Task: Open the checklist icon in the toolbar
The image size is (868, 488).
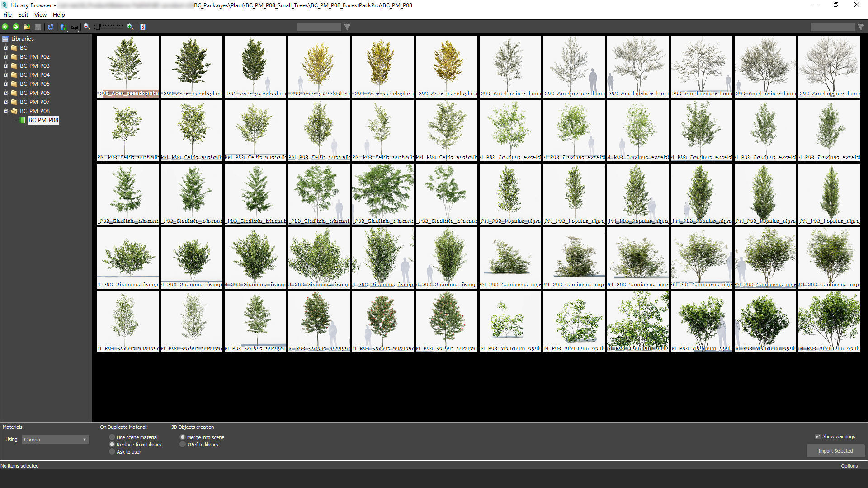Action: [143, 27]
